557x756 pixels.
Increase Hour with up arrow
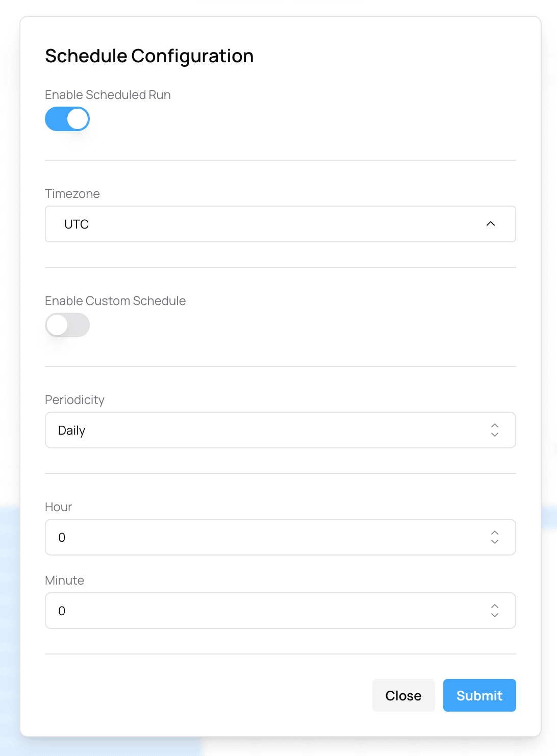(x=494, y=533)
